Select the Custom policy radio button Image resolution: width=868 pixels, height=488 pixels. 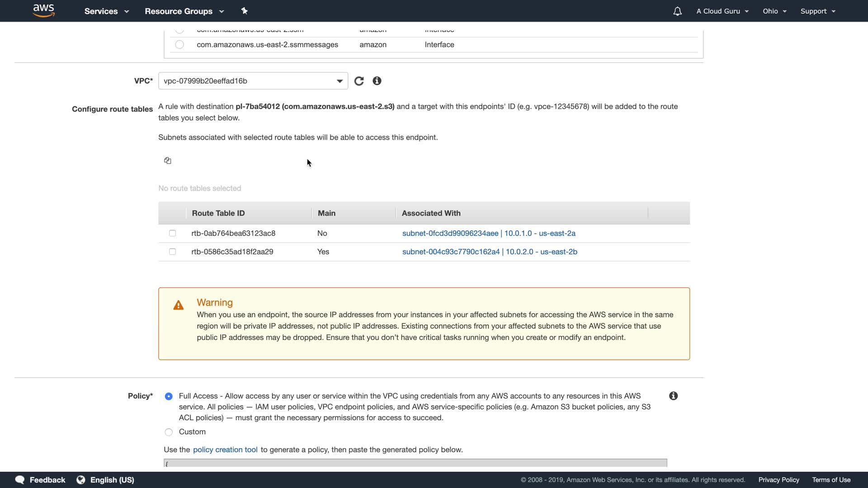[169, 432]
